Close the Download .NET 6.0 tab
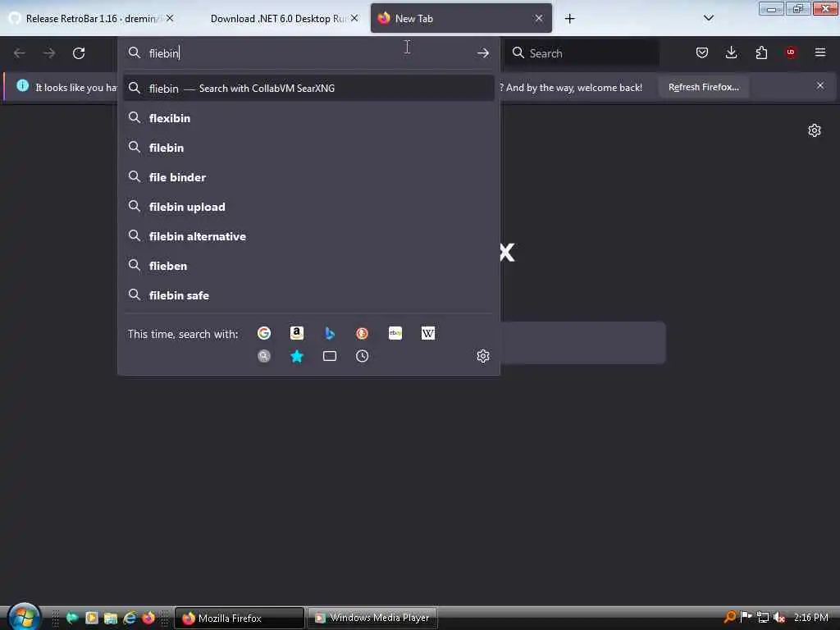 354,18
